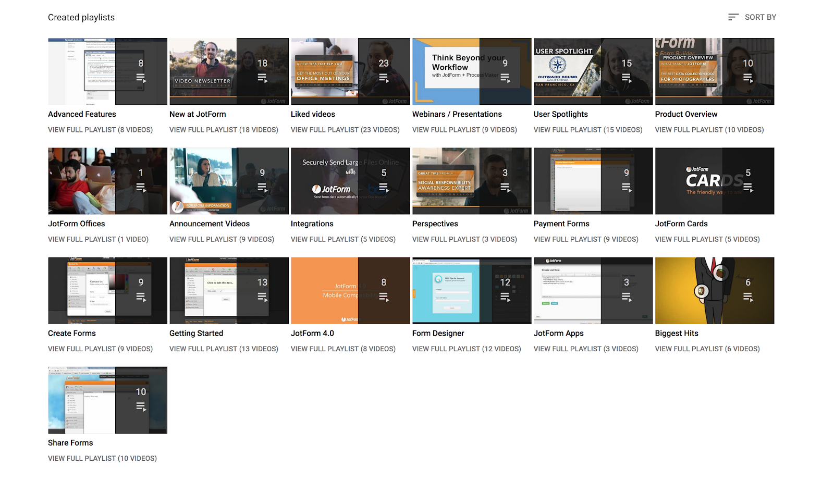
Task: Click the playlist icon on JotForm Apps thumbnail
Action: (627, 297)
